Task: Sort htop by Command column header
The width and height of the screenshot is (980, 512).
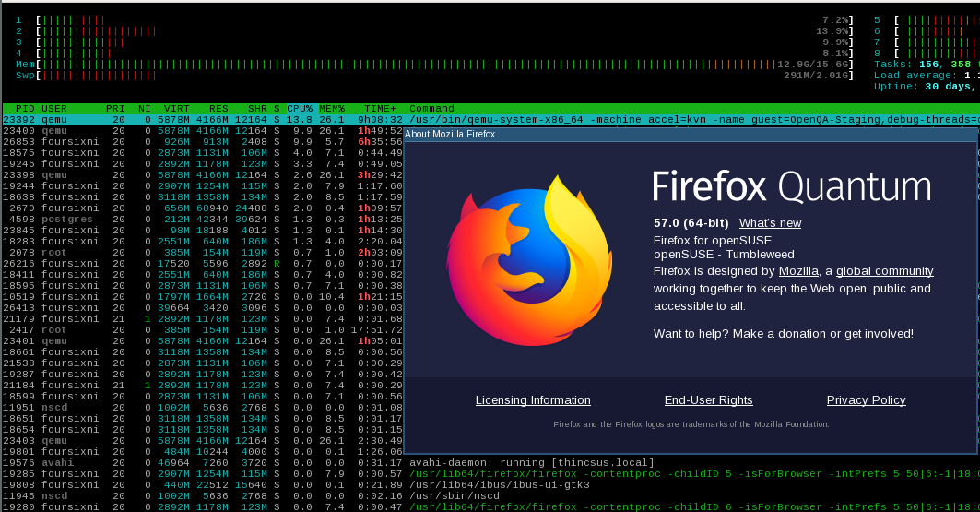Action: point(431,109)
